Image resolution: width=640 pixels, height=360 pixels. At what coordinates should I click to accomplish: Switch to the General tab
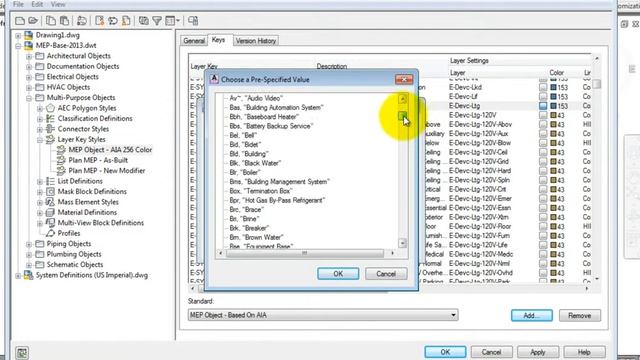194,41
